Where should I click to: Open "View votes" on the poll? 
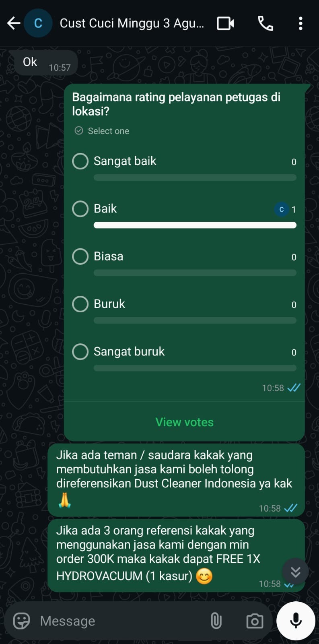click(184, 422)
